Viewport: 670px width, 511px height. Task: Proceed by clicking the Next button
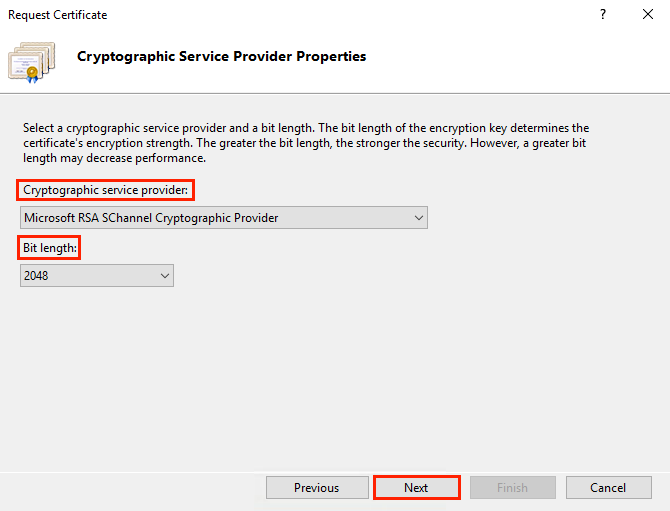[416, 488]
